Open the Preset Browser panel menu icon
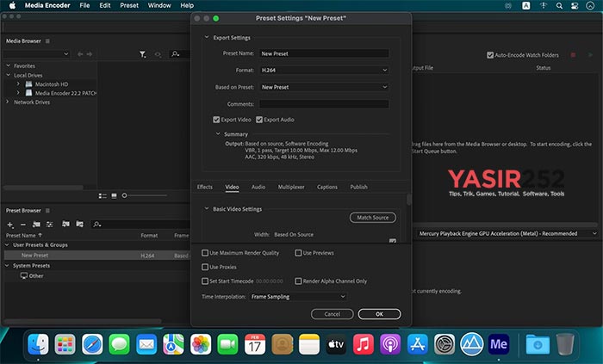The width and height of the screenshot is (603, 364). coord(47,211)
